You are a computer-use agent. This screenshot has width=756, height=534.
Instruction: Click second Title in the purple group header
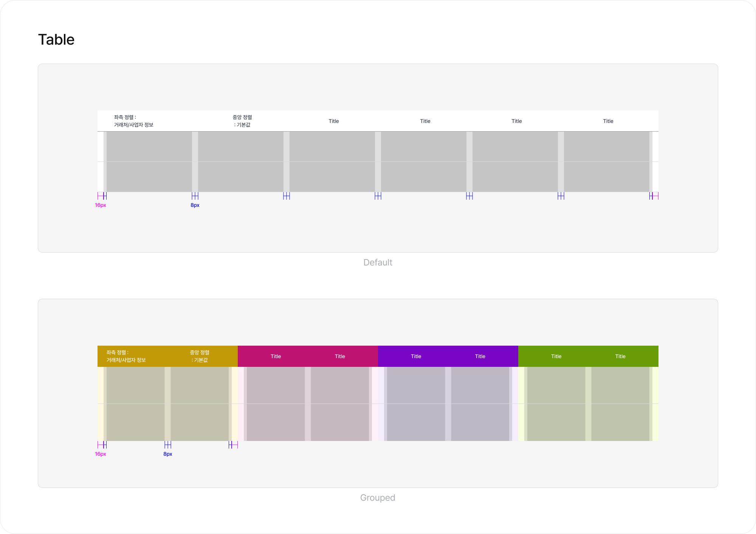coord(480,356)
